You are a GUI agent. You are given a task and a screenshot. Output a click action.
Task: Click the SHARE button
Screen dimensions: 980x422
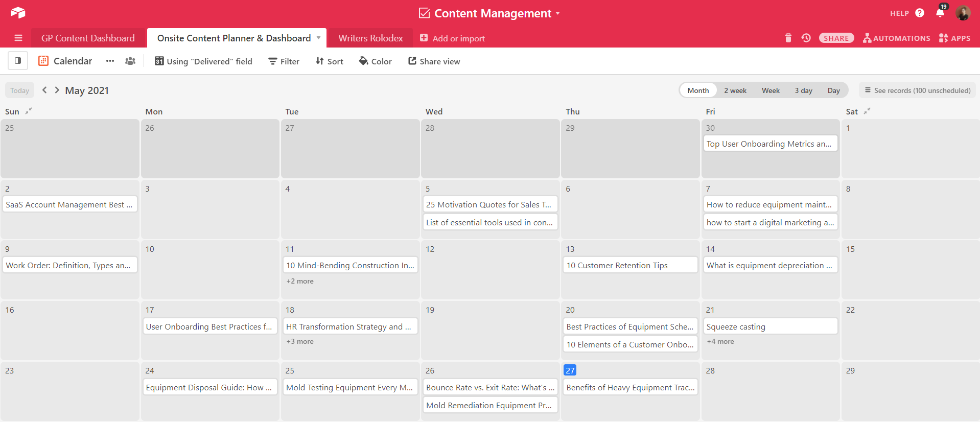[x=836, y=38]
